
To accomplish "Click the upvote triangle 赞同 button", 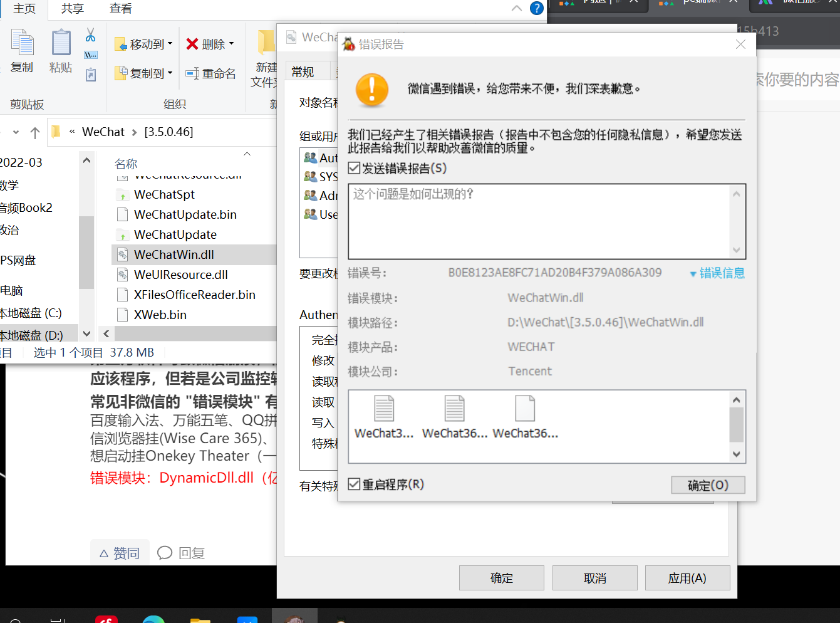I will pyautogui.click(x=120, y=553).
